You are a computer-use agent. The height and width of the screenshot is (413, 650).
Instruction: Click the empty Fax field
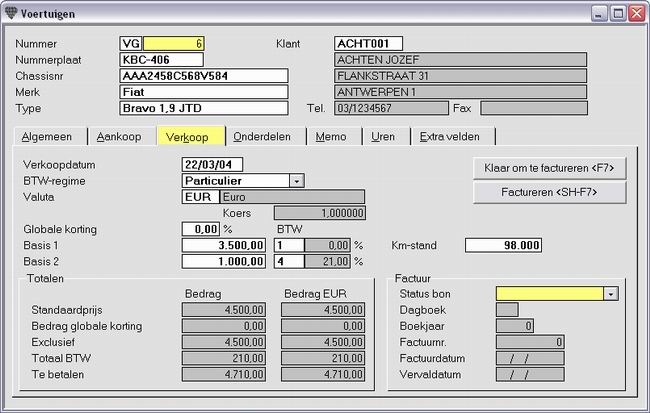[x=534, y=108]
